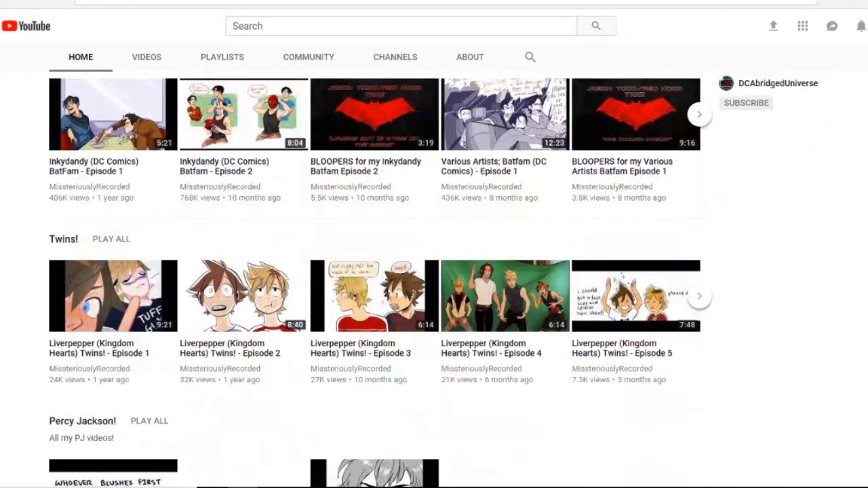Screen dimensions: 868x488
Task: Play all videos in Twins! playlist
Action: pos(111,239)
